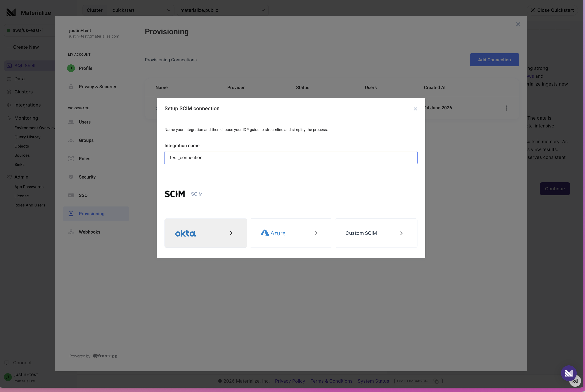Click the Users people icon
Viewport: 585px width, 392px height.
click(x=71, y=122)
